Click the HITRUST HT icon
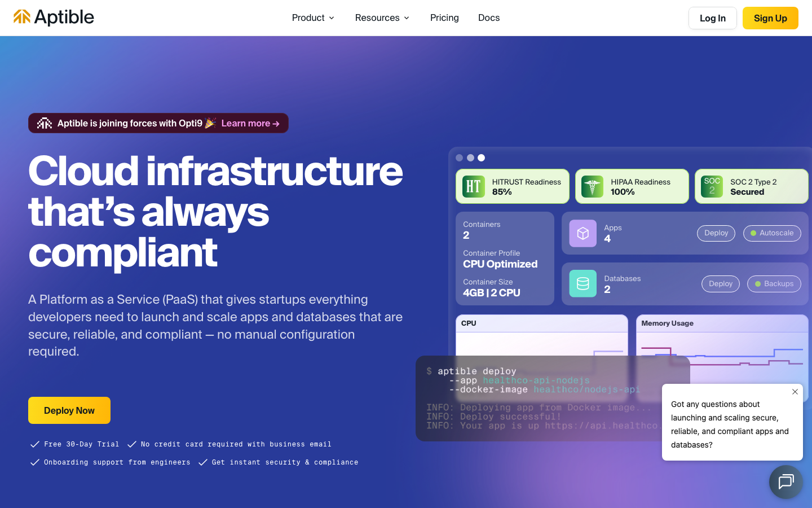The height and width of the screenshot is (508, 812). click(x=474, y=186)
